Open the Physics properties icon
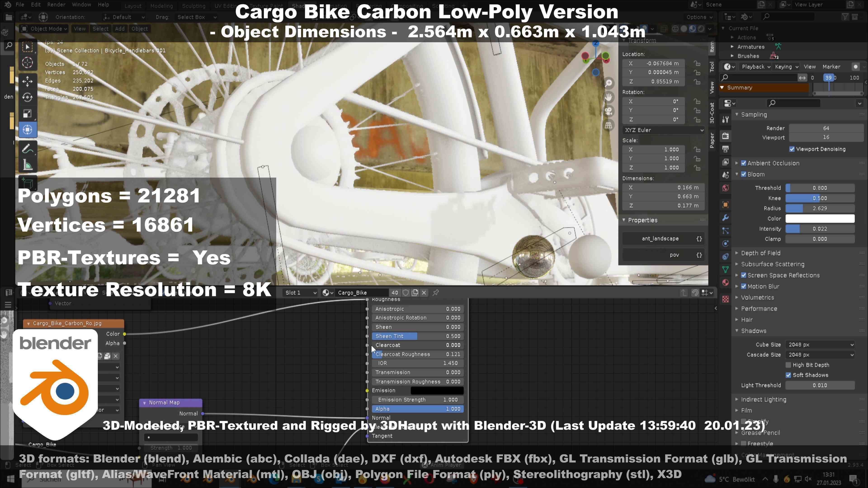The width and height of the screenshot is (868, 488). 725,244
